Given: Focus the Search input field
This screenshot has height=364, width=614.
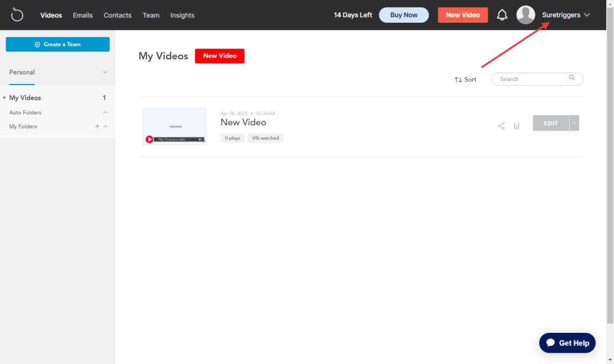Looking at the screenshot, I should pos(532,79).
